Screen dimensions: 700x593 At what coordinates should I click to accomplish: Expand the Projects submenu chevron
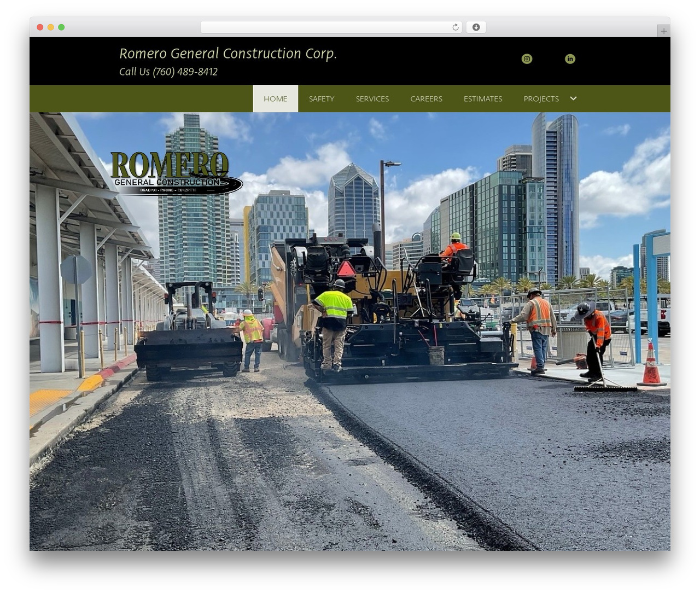573,98
